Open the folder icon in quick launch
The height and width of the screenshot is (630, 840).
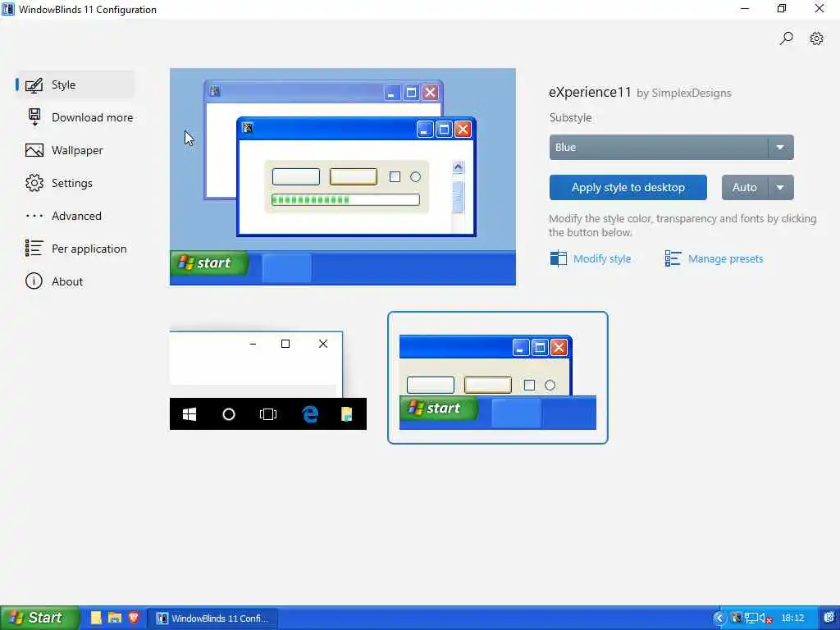[115, 618]
